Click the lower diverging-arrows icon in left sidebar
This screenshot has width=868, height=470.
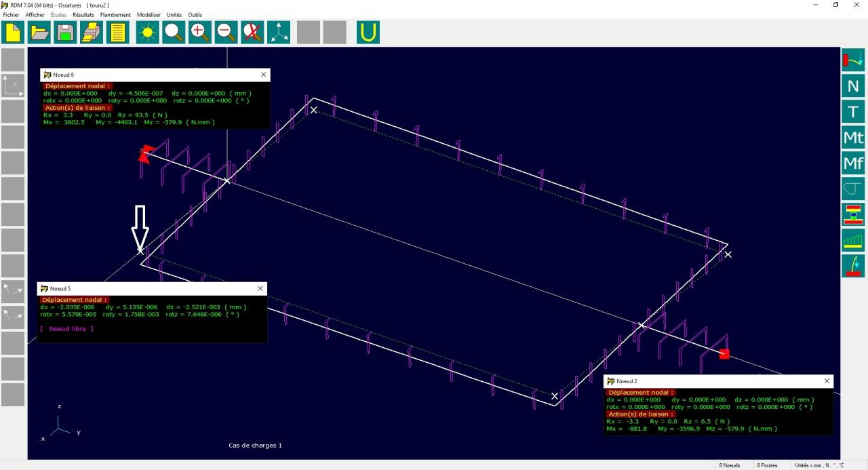click(13, 317)
